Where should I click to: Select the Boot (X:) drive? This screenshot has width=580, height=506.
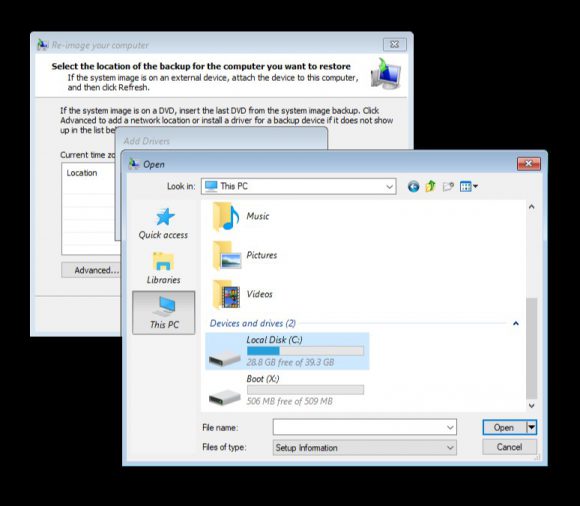point(287,390)
